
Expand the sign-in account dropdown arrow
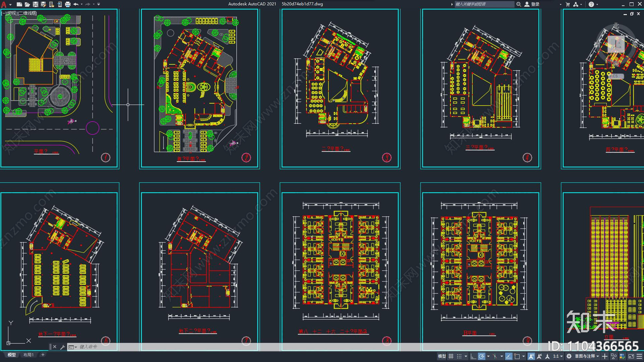[561, 4]
